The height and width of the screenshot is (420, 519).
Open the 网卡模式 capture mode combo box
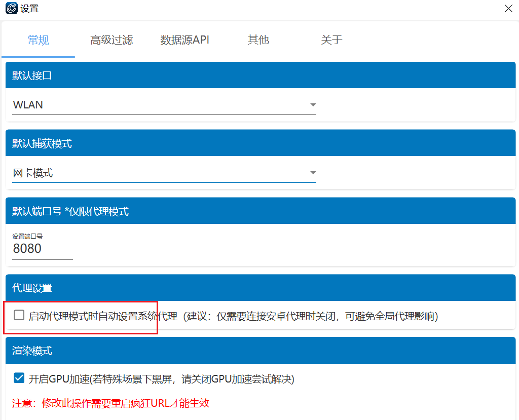click(x=157, y=173)
